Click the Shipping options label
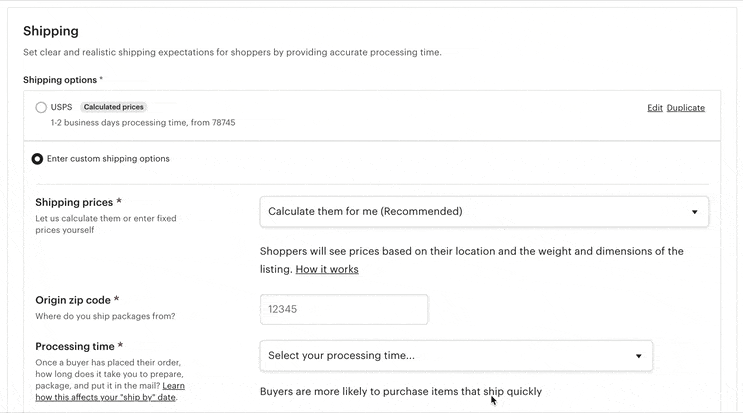The height and width of the screenshot is (413, 743). pos(61,80)
